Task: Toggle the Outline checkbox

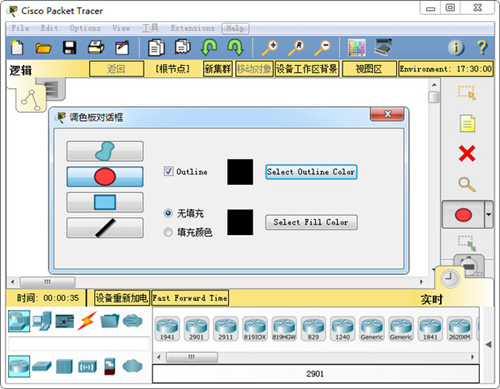Action: [x=168, y=171]
